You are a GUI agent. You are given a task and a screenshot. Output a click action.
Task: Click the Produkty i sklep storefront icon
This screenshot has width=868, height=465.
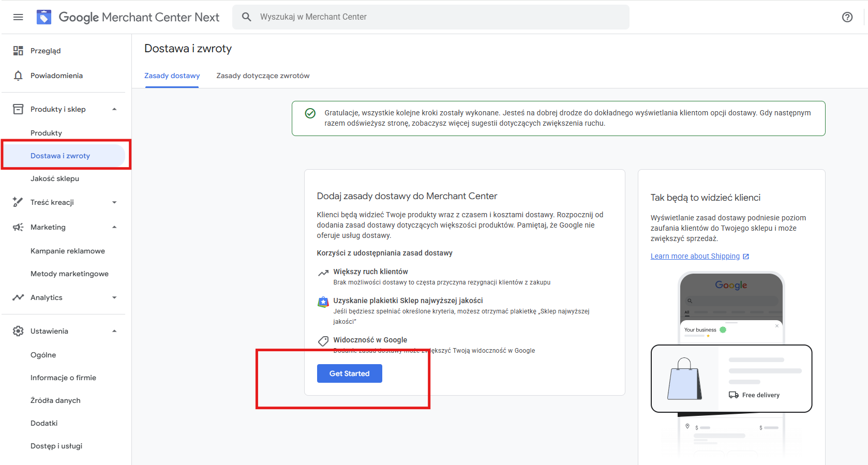18,109
